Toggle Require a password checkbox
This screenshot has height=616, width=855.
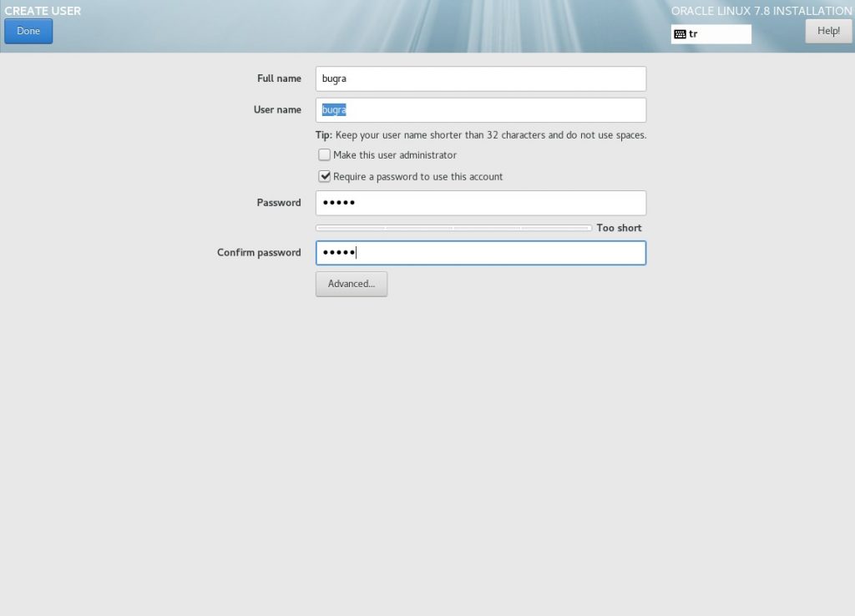pos(325,176)
